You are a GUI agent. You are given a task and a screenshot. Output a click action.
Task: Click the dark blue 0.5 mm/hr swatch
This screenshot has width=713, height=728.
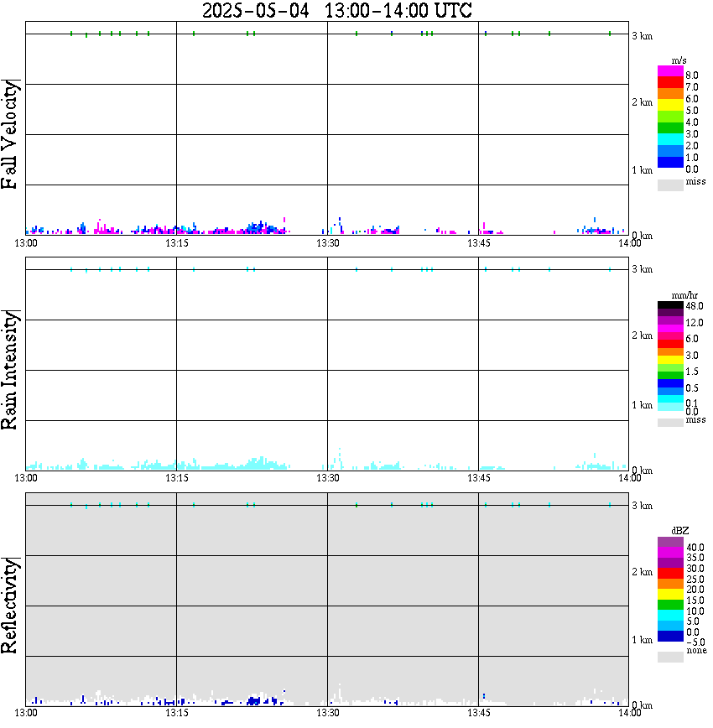pos(670,383)
